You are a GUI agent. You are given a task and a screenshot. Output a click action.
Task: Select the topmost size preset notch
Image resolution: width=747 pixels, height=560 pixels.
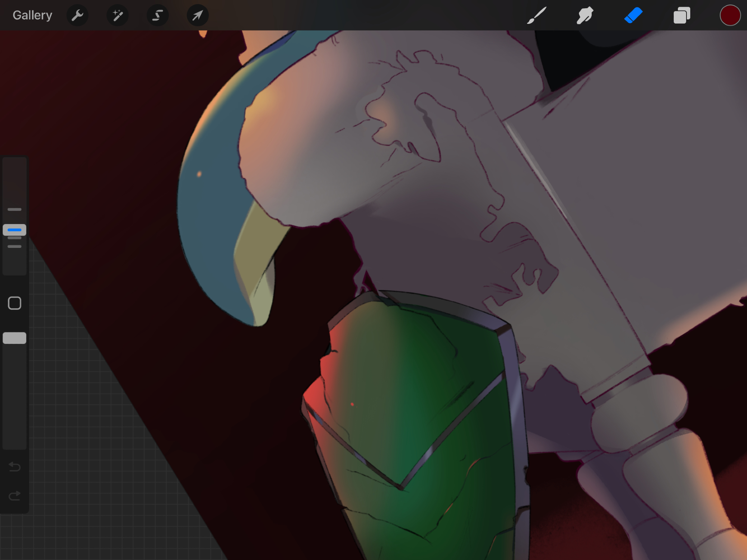click(x=15, y=209)
